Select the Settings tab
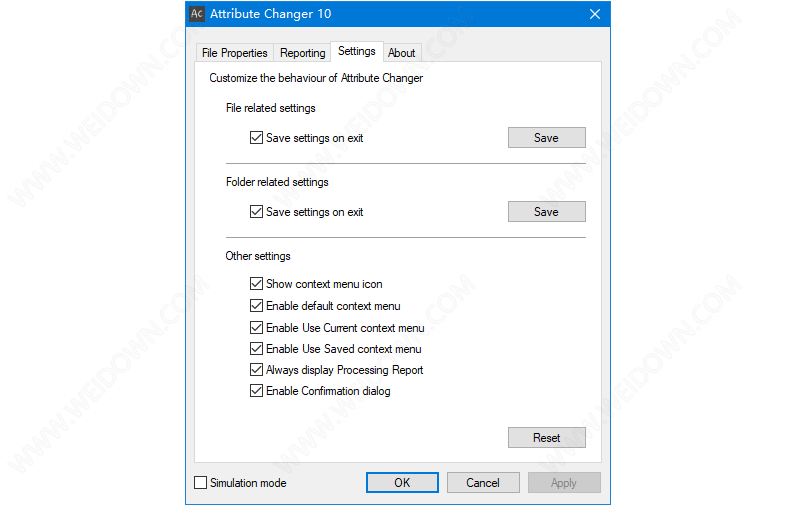Viewport: 790px width, 505px height. (x=357, y=51)
